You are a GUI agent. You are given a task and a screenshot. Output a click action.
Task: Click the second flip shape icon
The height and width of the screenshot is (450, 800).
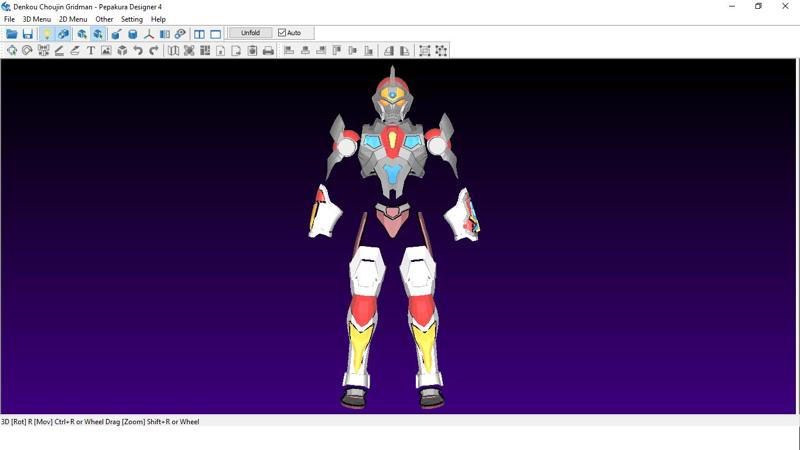(405, 50)
